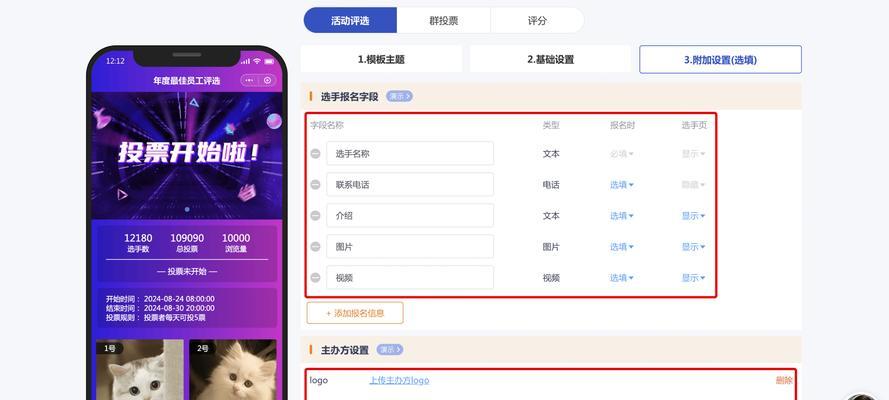Click the mini-program close target icon in preview
Viewport: 889px width, 400px height.
tap(268, 80)
